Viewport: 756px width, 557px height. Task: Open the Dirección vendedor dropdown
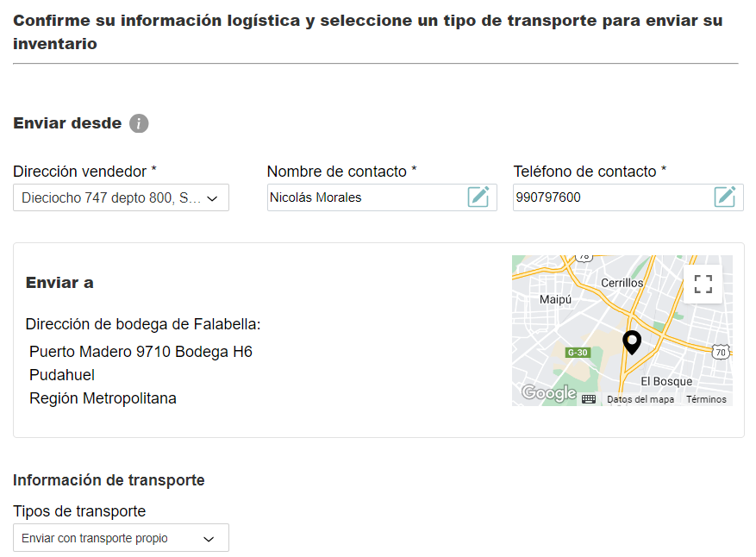point(121,197)
